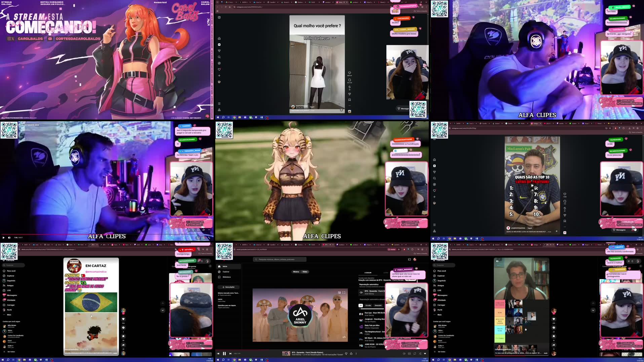Select the Search magnifier in Instagram's sidebar
The image size is (644, 362).
(219, 57)
